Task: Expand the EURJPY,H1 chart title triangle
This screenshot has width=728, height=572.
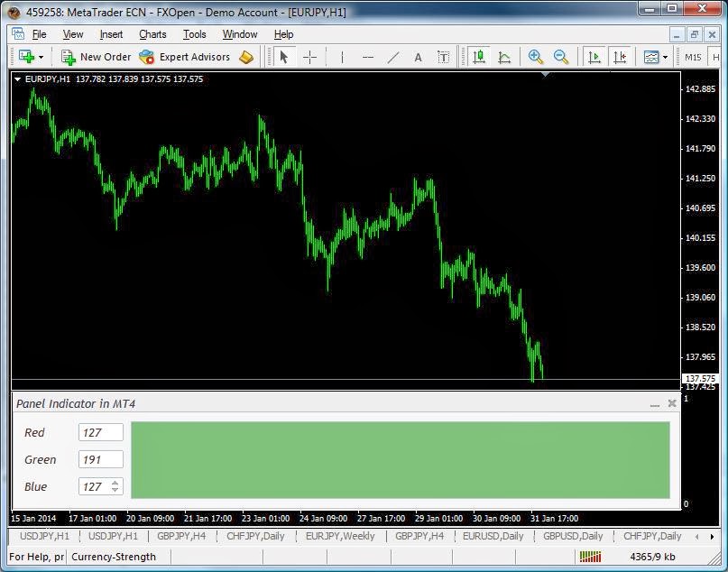Action: [x=18, y=79]
